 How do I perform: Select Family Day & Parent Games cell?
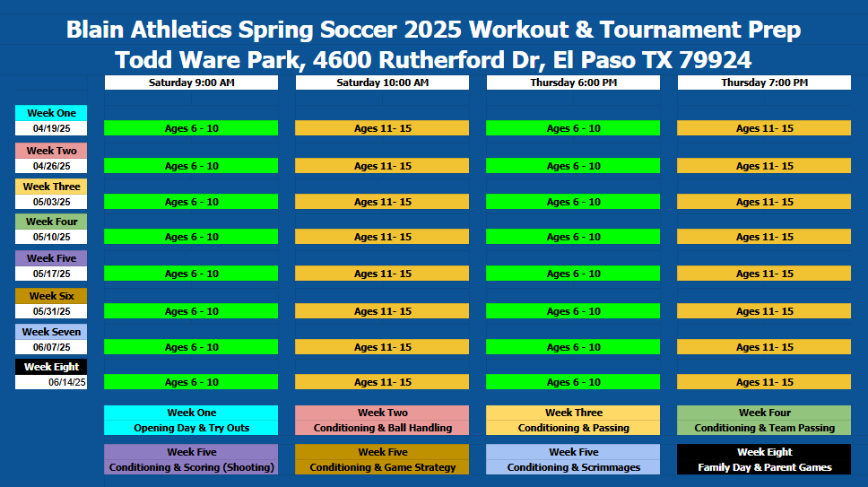[x=764, y=467]
